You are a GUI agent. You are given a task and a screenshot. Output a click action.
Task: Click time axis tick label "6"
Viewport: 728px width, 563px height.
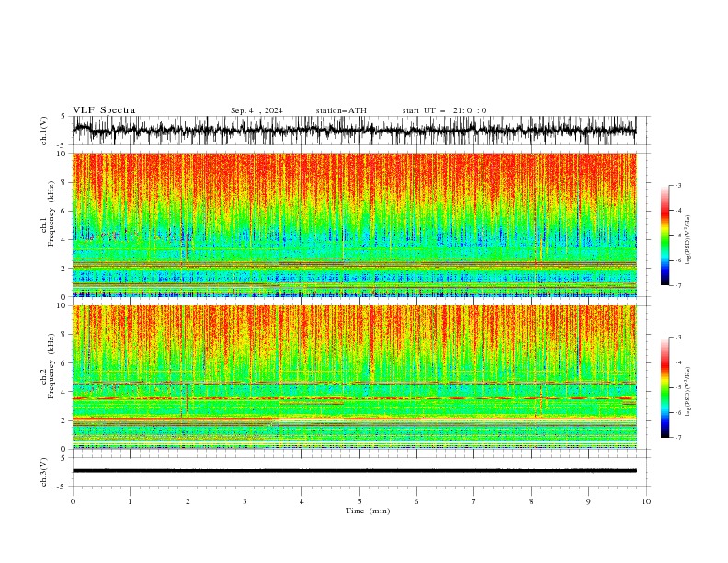click(x=417, y=501)
